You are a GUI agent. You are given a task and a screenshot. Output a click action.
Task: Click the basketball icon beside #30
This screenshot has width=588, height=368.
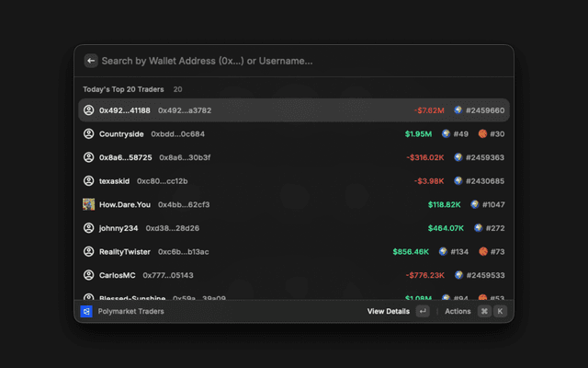[x=481, y=134]
